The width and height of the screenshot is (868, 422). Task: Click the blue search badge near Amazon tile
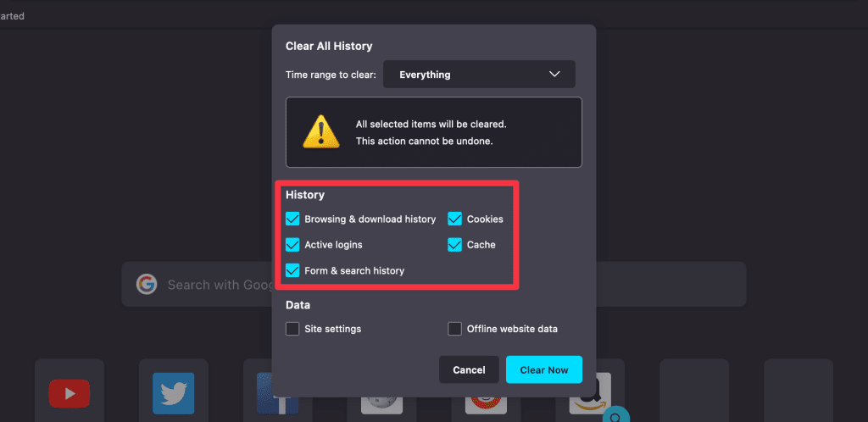(x=617, y=414)
